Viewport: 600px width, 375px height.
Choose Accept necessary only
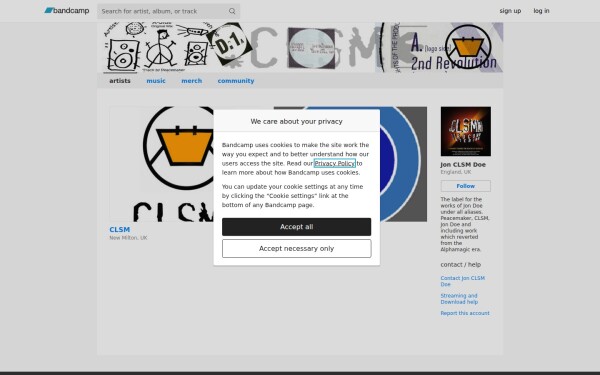click(297, 249)
